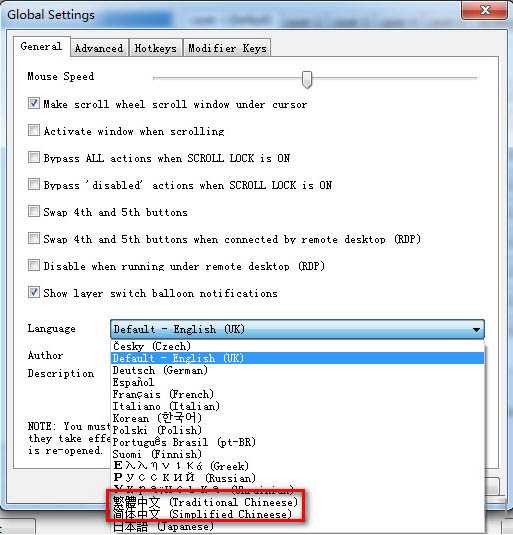Screen dimensions: 513x535
Task: Pick Polski (Polish) language
Action: click(x=297, y=430)
